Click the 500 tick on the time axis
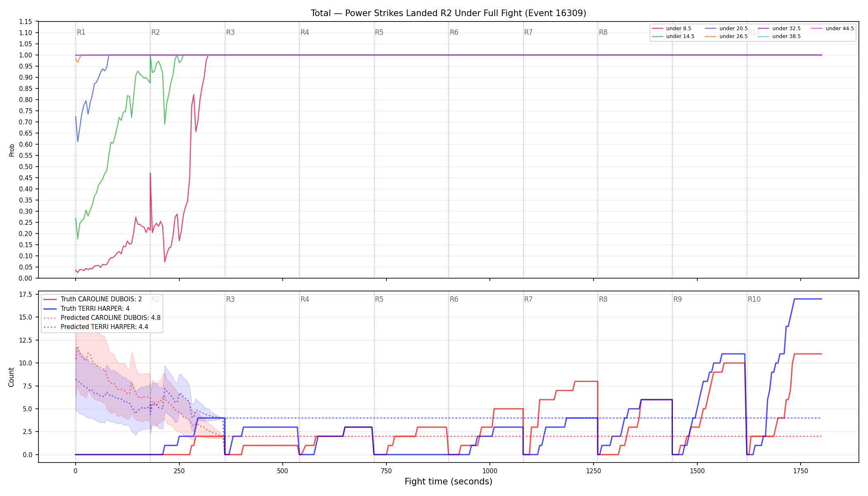Image resolution: width=868 pixels, height=496 pixels. tap(283, 471)
